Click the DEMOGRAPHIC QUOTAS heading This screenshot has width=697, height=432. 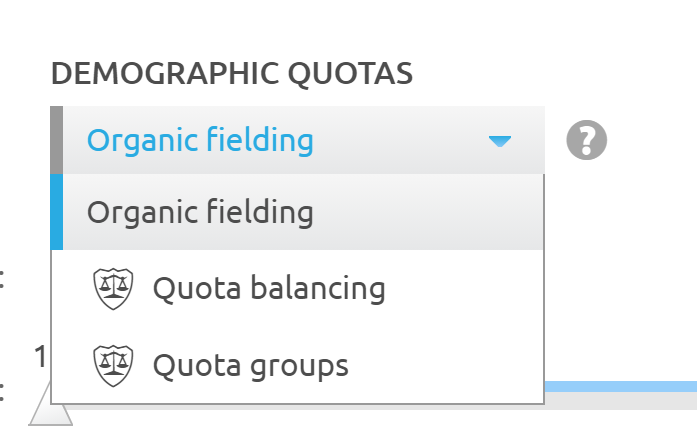231,73
